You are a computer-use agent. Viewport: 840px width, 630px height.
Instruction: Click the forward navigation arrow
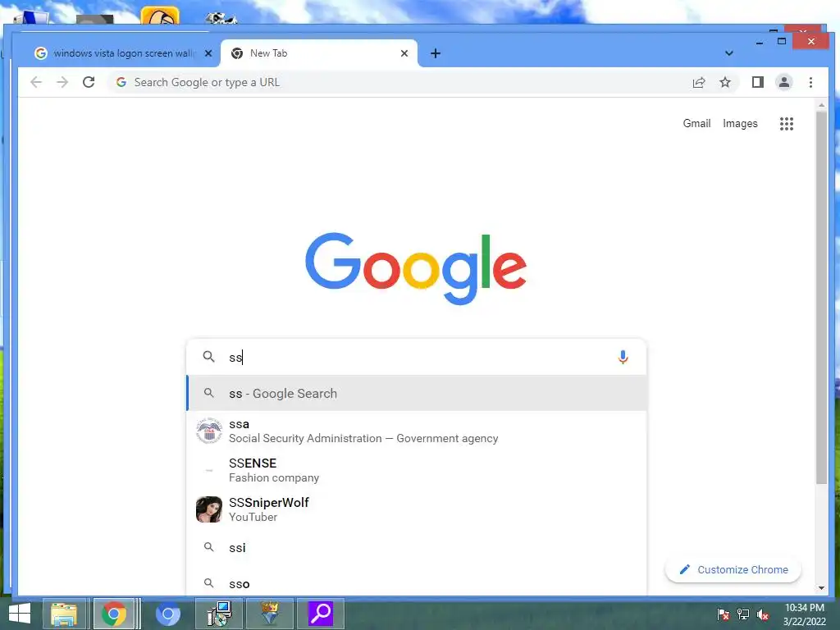(x=62, y=82)
